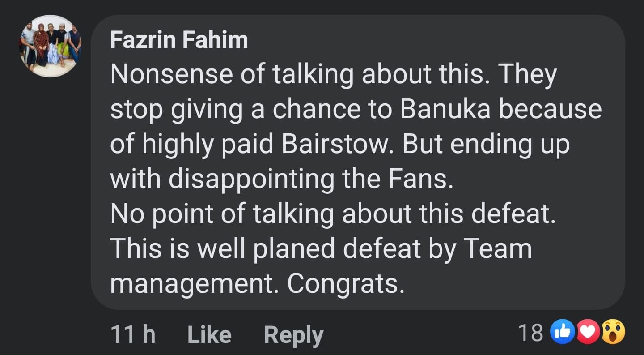
Task: Click the 11 h comment timestamp
Action: coord(132,335)
